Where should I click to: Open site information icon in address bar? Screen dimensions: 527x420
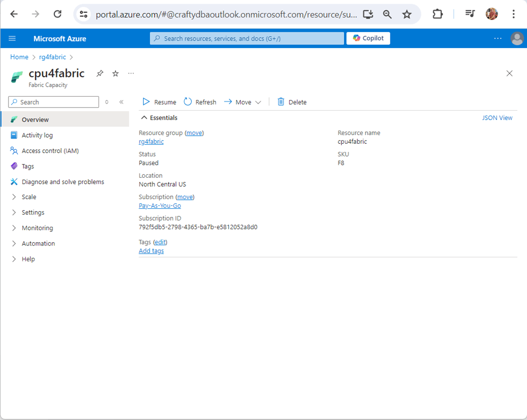[x=83, y=14]
